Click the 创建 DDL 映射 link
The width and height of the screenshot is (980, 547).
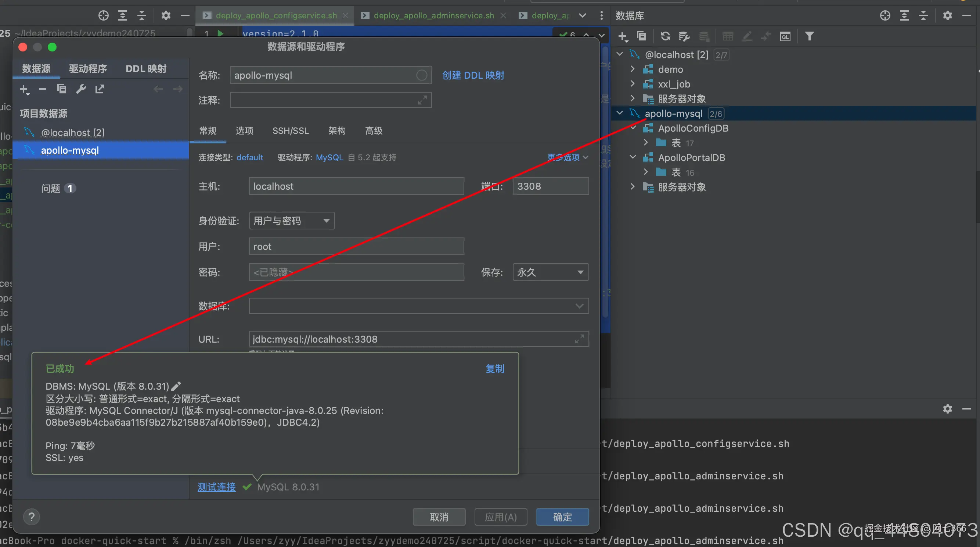473,75
